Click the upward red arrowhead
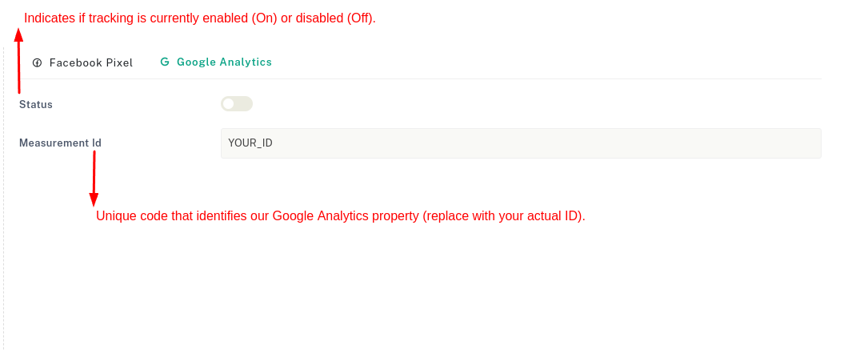The height and width of the screenshot is (350, 868). [x=18, y=34]
